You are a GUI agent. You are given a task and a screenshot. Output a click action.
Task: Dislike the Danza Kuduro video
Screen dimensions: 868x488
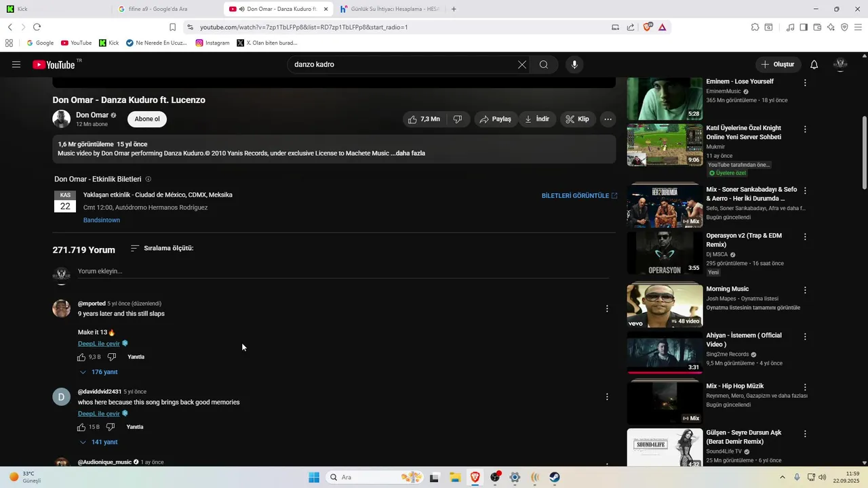tap(458, 119)
